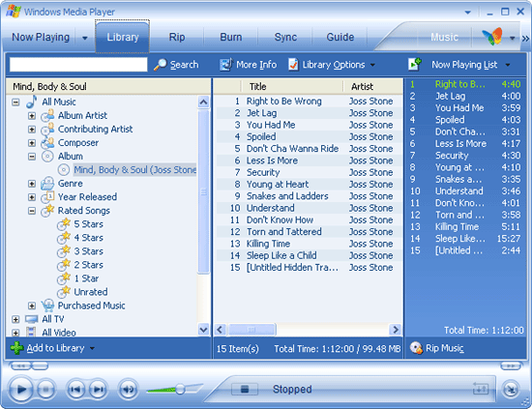Image resolution: width=532 pixels, height=409 pixels.
Task: Click the Genre folder icon
Action: pos(47,184)
